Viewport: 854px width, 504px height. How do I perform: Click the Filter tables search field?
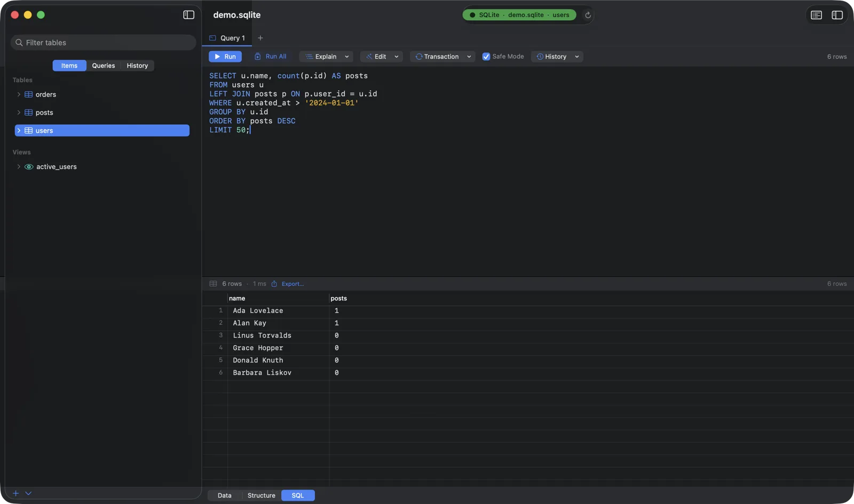(x=104, y=43)
